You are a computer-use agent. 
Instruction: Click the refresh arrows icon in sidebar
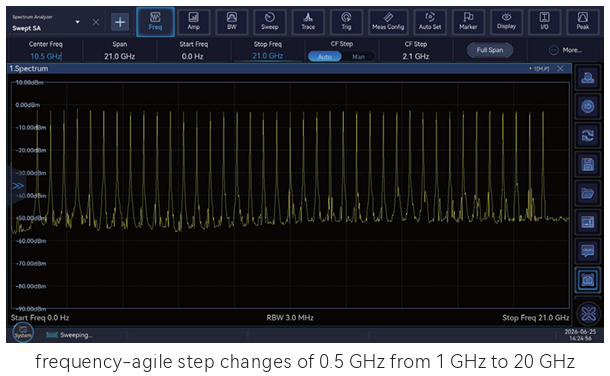(x=587, y=135)
